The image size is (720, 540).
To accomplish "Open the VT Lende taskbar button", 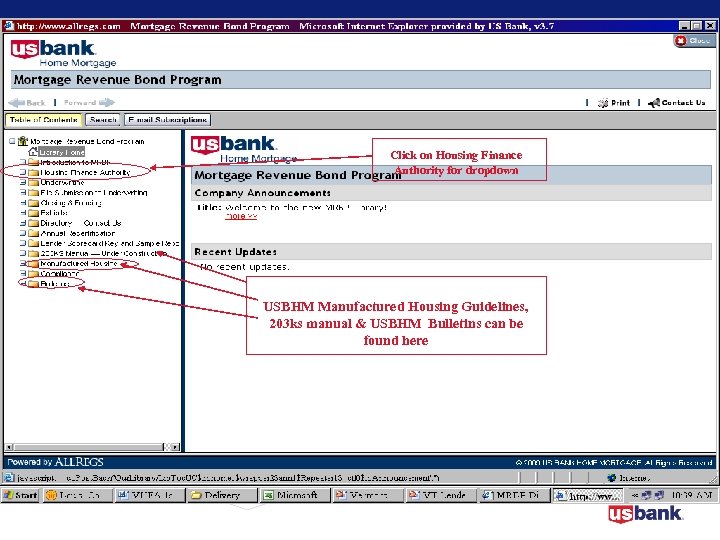I will (439, 495).
